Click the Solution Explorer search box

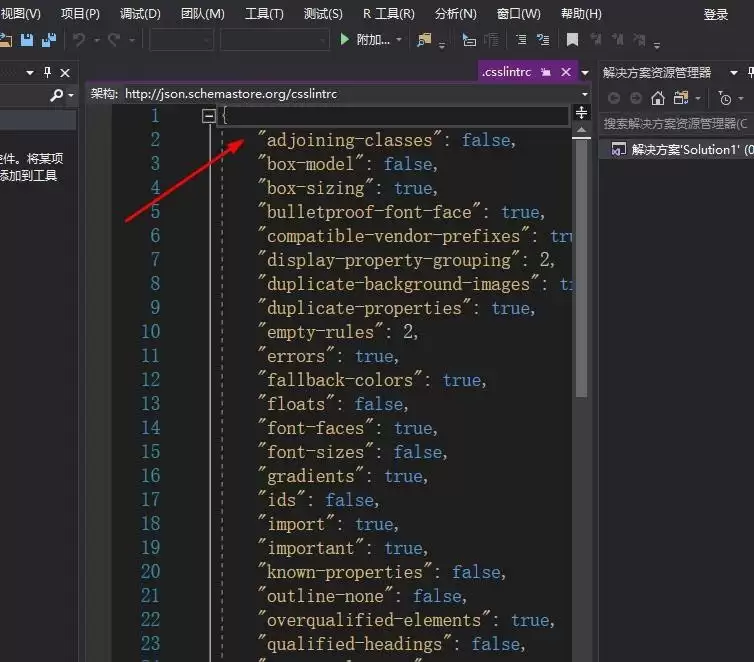[x=675, y=123]
